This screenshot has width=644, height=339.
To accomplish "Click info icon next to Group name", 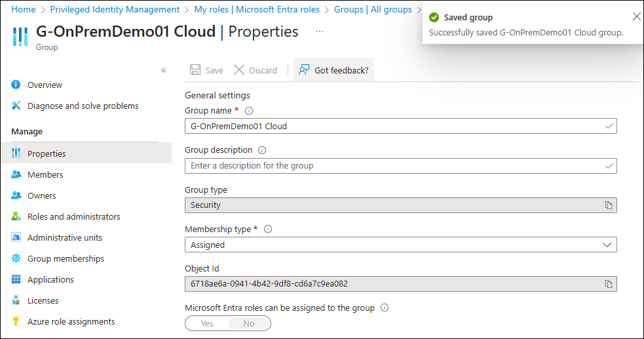I will click(249, 111).
